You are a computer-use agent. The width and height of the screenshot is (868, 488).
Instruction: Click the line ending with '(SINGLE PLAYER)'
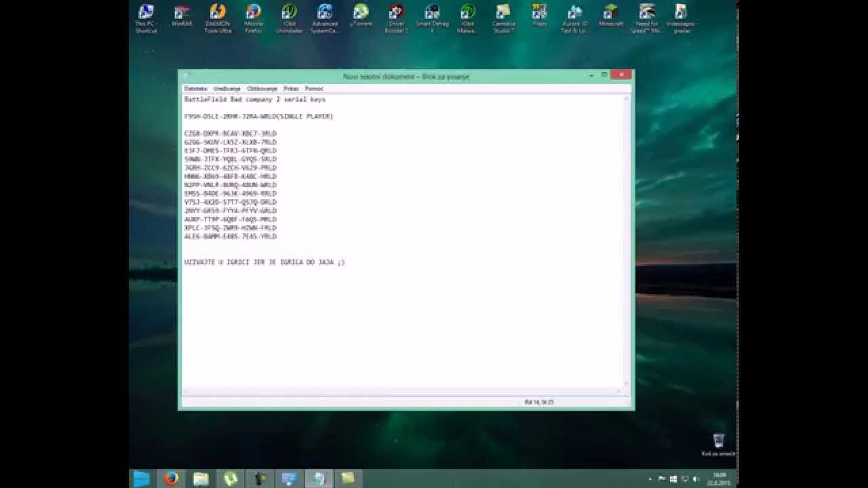pyautogui.click(x=258, y=117)
